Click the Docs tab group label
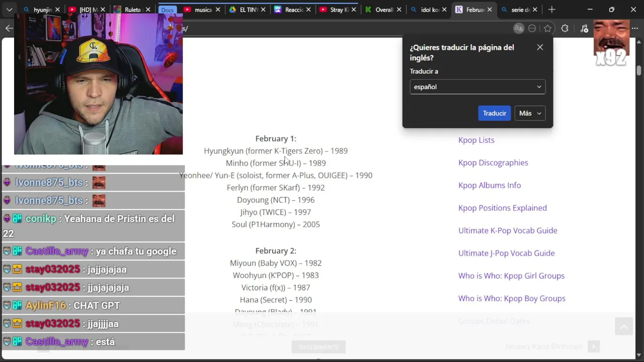 point(168,10)
